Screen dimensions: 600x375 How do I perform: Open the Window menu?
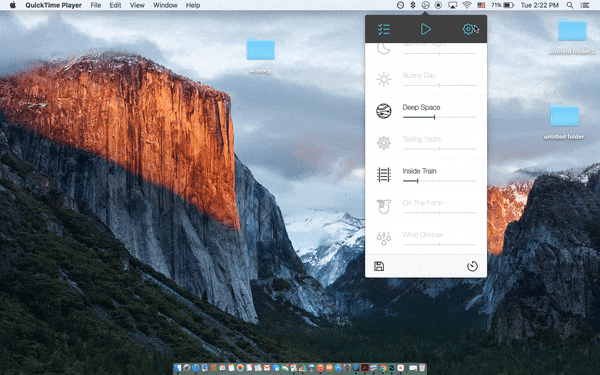[x=165, y=5]
